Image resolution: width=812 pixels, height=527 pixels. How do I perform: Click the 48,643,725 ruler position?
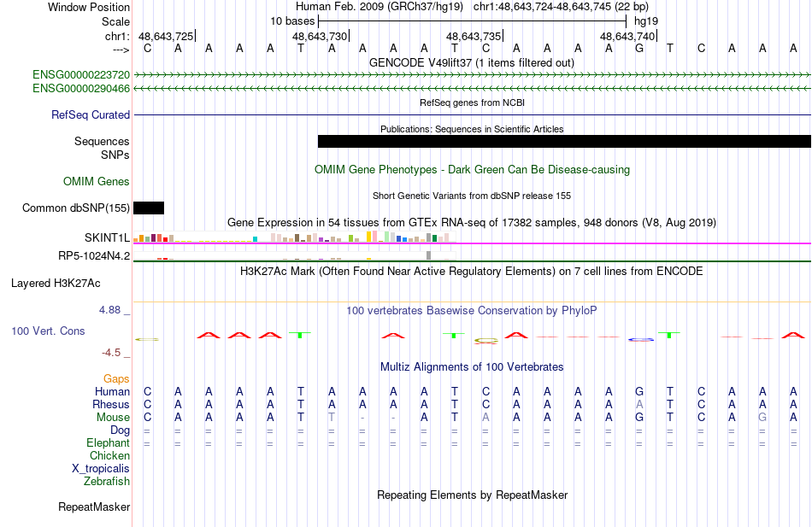click(x=166, y=36)
